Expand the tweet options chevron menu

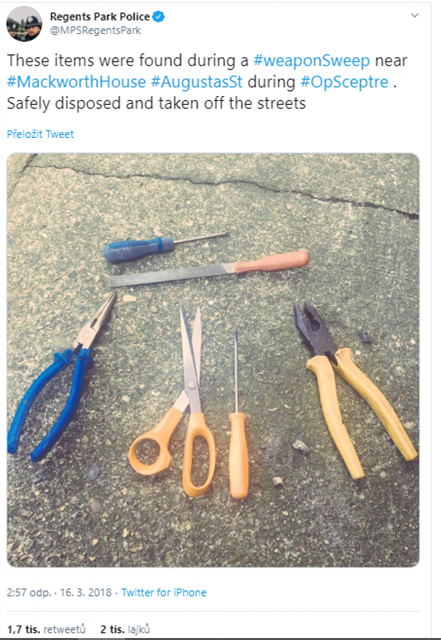[414, 16]
